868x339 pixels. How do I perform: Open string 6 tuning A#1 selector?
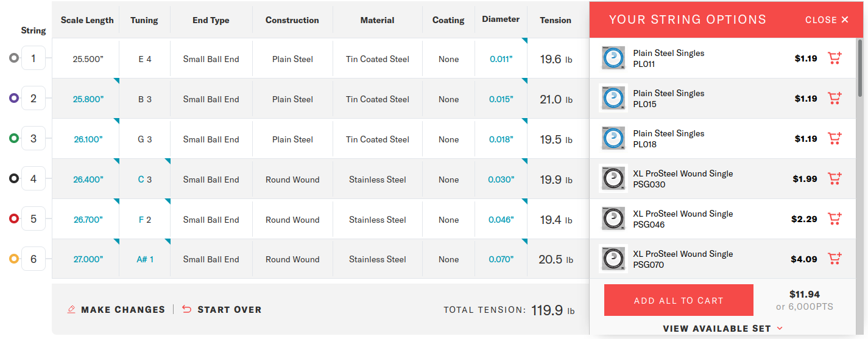point(145,259)
